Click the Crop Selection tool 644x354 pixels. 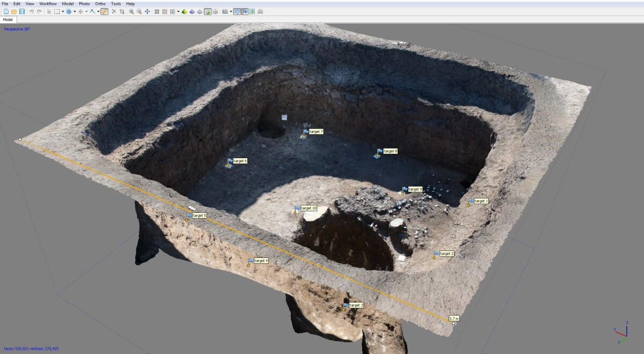pos(122,11)
